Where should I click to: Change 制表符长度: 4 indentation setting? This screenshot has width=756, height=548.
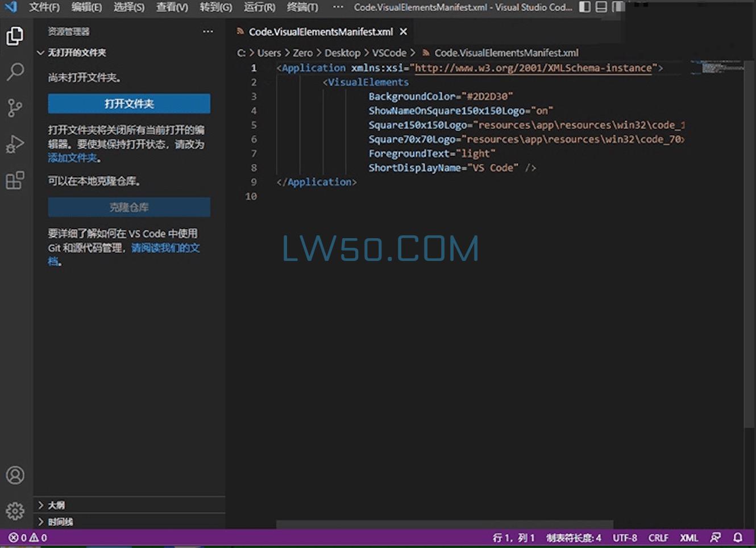click(x=574, y=538)
